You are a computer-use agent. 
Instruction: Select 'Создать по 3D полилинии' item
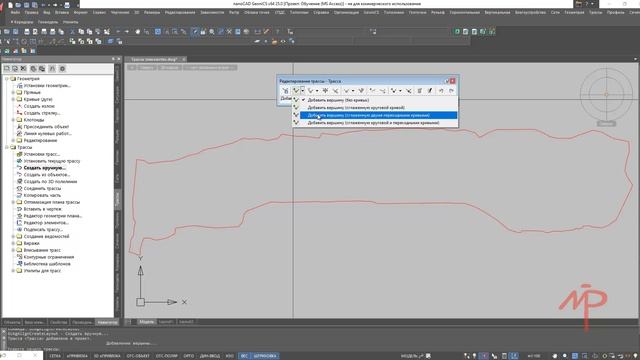(50, 182)
